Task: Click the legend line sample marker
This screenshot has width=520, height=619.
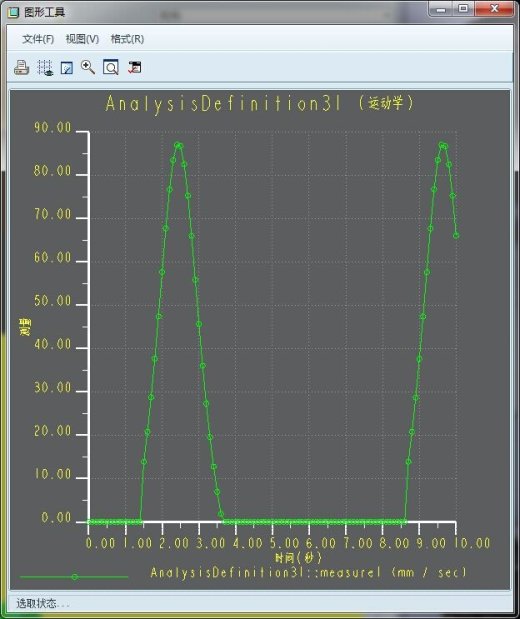Action: (x=74, y=577)
